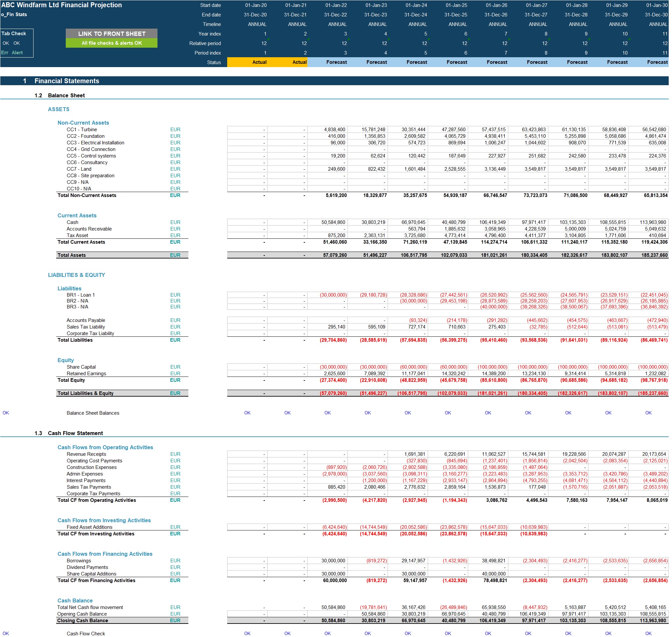Select the Admin Expenses value (2,978,000)
The width and height of the screenshot is (672, 637).
[335, 474]
